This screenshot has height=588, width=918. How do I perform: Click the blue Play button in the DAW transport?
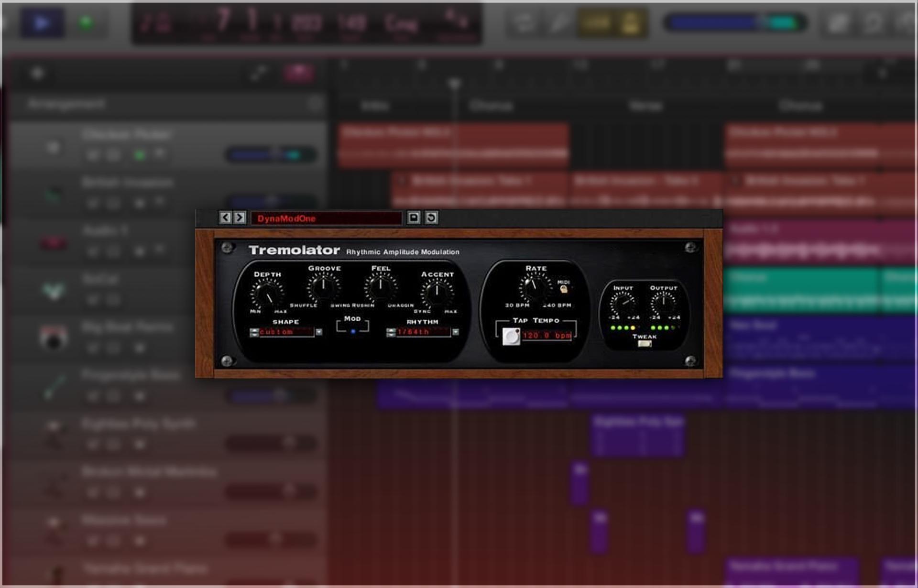pos(42,22)
